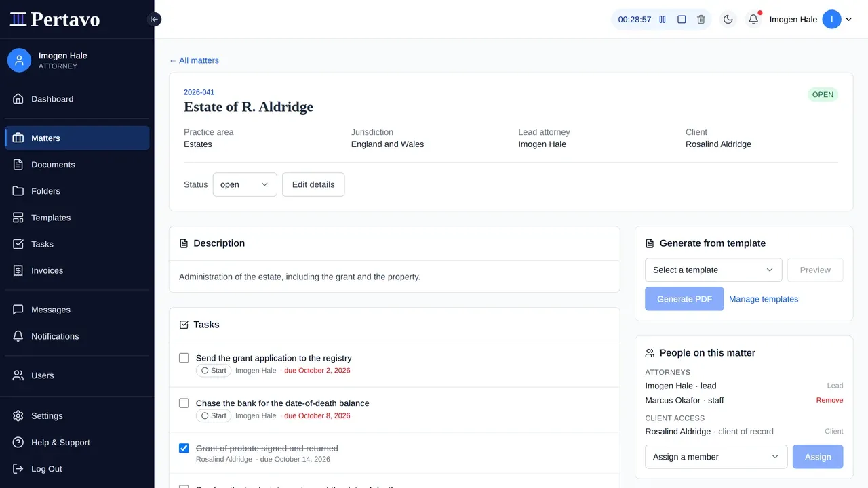Viewport: 868px width, 488px height.
Task: Switch to dark mode moon icon
Action: [x=728, y=20]
